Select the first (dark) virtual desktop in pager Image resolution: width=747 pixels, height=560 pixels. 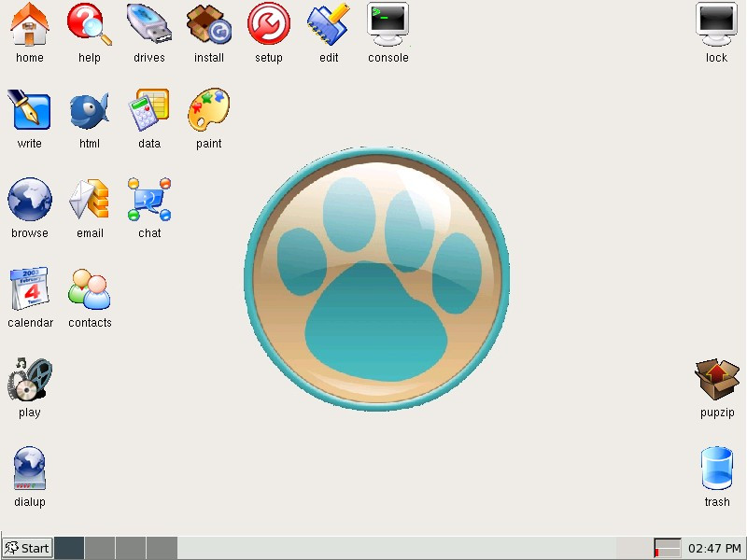[x=69, y=548]
